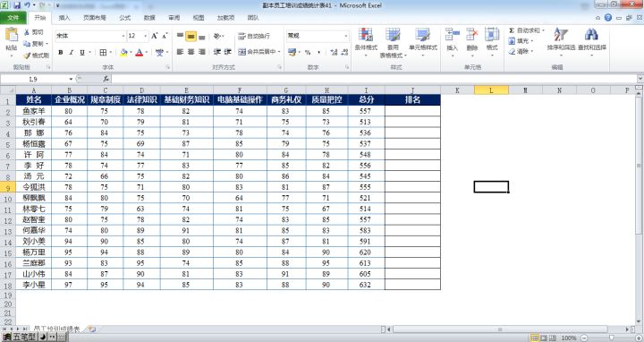The width and height of the screenshot is (644, 342).
Task: Increase indent in alignment group
Action: click(x=228, y=52)
